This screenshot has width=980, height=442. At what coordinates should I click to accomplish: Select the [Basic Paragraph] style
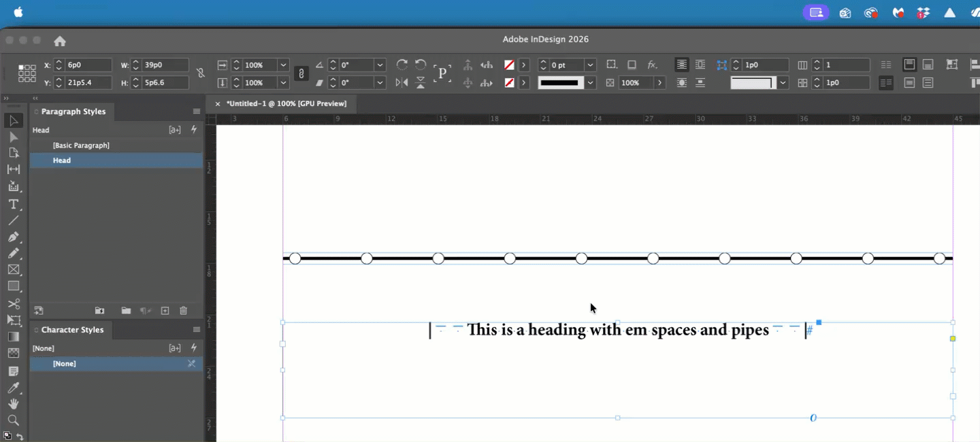tap(116, 146)
